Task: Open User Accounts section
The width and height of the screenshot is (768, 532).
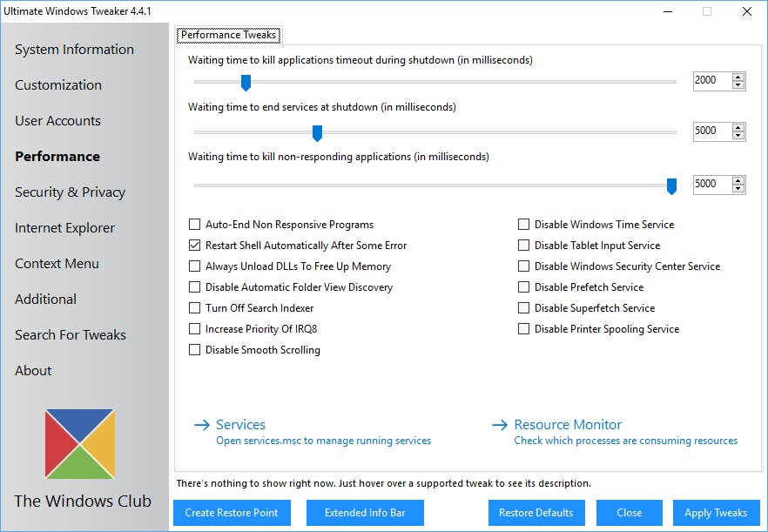Action: pos(57,121)
